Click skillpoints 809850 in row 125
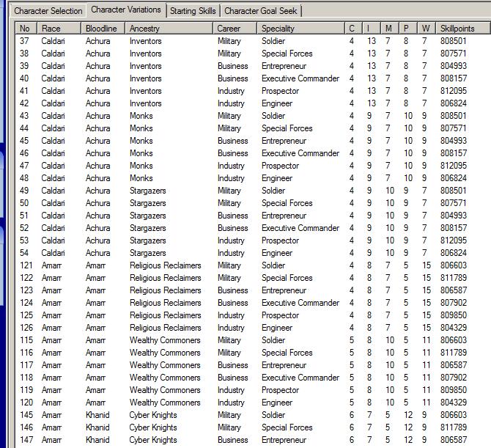This screenshot has height=448, width=491. click(x=454, y=315)
